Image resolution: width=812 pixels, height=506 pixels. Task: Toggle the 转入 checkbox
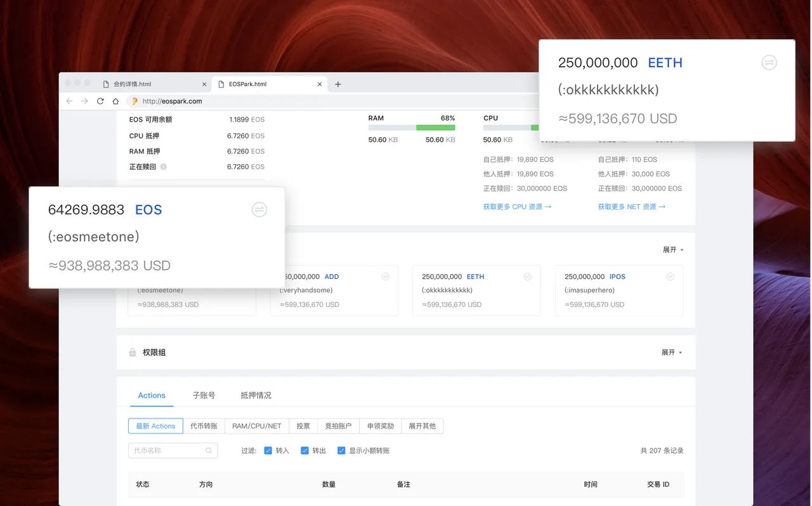[268, 450]
